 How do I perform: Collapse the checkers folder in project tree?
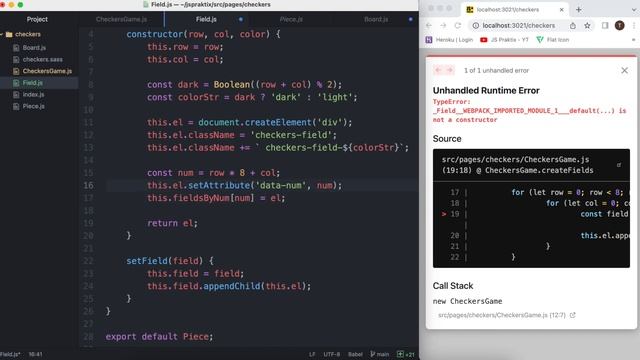click(x=2, y=34)
